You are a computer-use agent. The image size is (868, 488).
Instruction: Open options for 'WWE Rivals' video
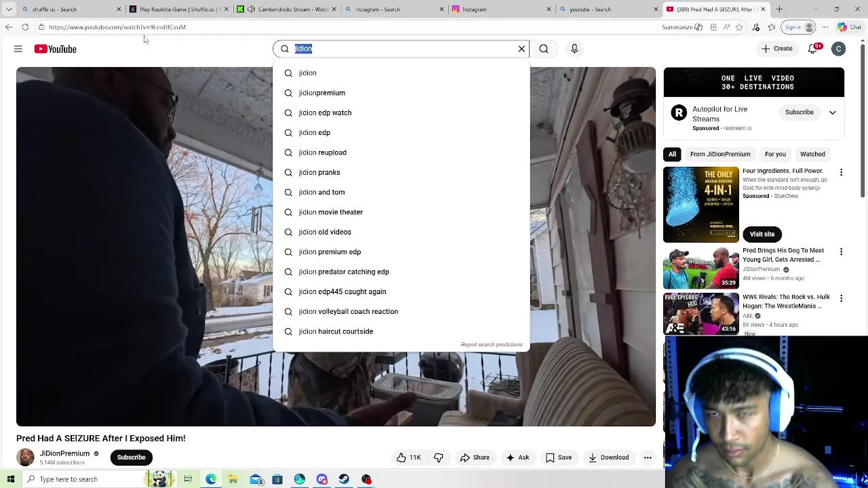[842, 298]
